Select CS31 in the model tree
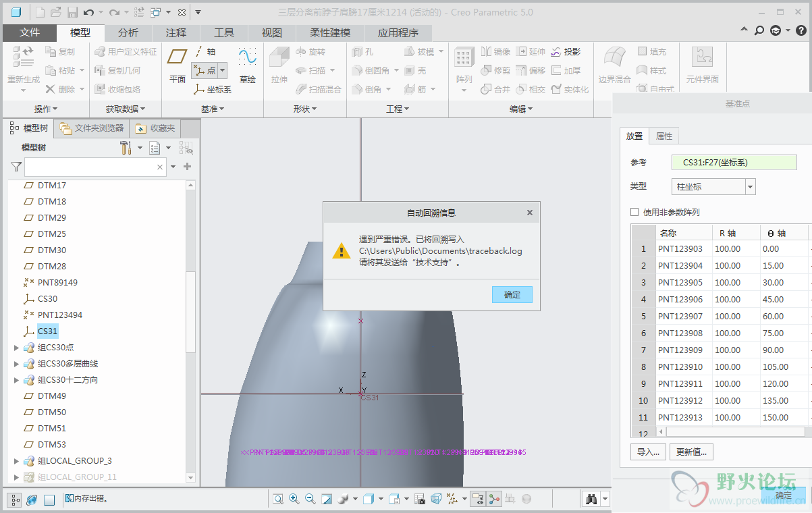The height and width of the screenshot is (513, 812). coord(47,331)
